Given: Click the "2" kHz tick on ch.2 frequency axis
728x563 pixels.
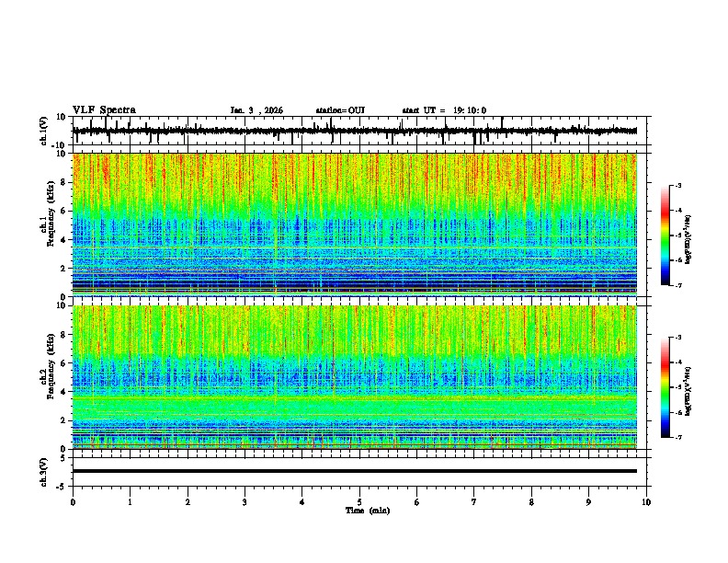Looking at the screenshot, I should tap(63, 420).
